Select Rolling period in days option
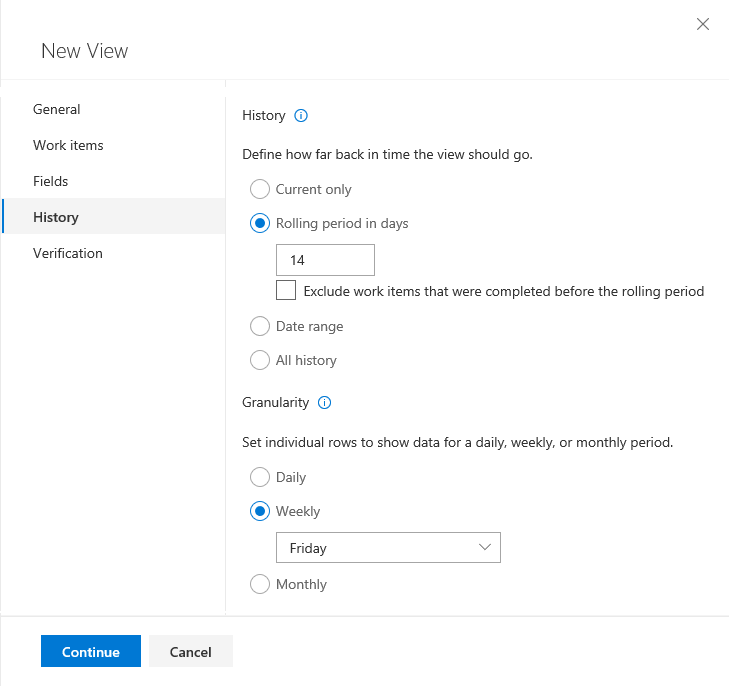This screenshot has height=686, width=729. 260,223
